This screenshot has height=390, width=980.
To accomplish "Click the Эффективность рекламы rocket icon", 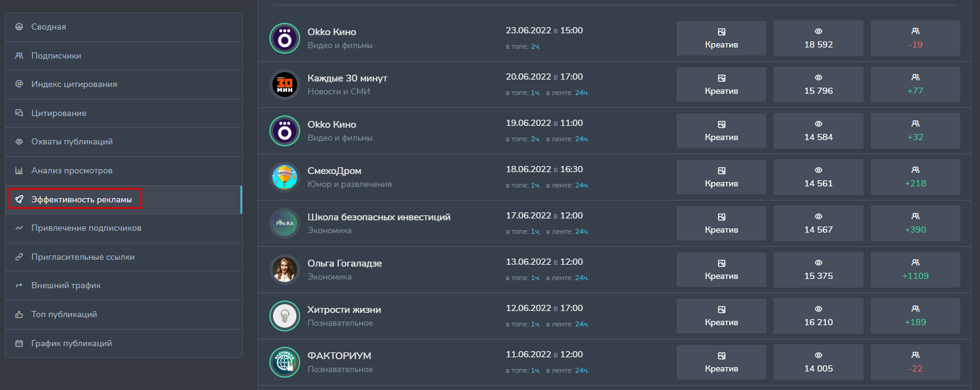I will 19,199.
